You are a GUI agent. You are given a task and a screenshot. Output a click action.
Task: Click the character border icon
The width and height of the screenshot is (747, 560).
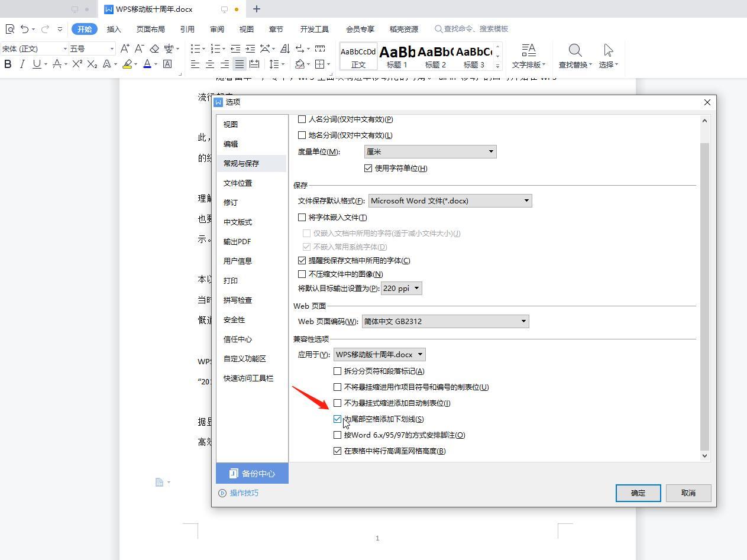[x=167, y=64]
